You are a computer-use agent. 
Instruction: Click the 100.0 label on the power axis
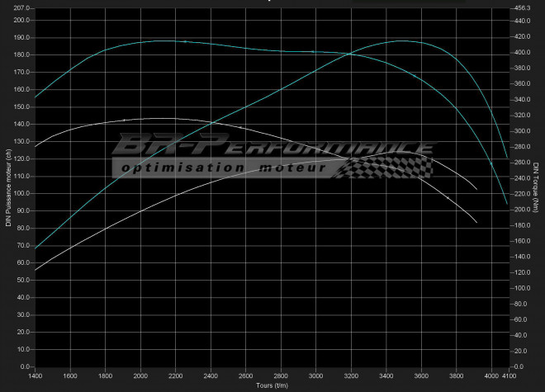coord(21,193)
